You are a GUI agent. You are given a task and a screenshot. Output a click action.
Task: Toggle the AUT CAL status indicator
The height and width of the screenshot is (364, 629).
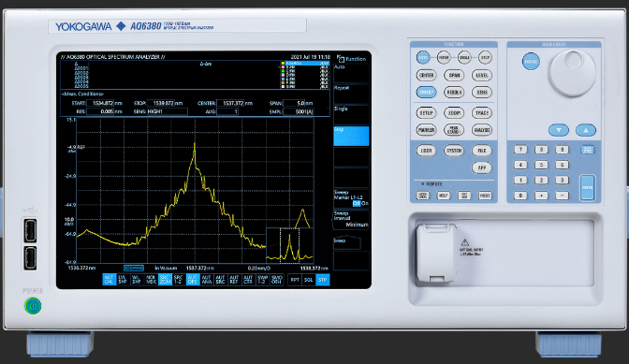tap(109, 280)
